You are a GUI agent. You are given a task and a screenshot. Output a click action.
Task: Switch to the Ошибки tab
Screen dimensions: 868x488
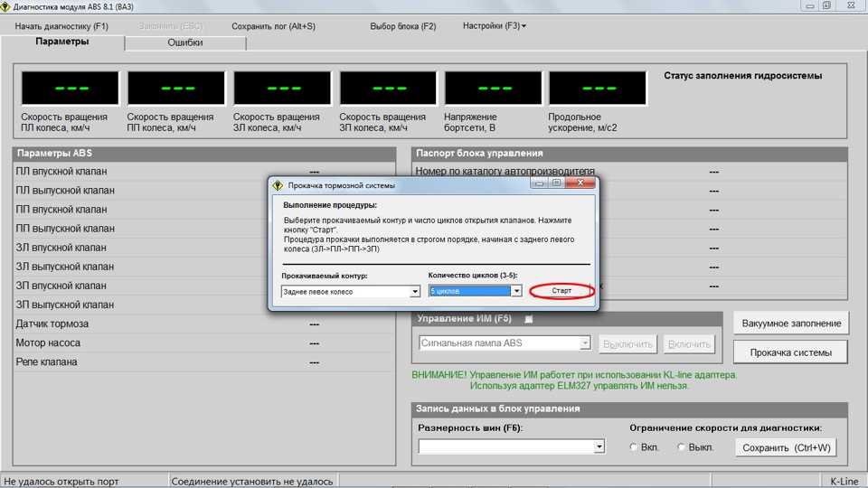pyautogui.click(x=185, y=42)
